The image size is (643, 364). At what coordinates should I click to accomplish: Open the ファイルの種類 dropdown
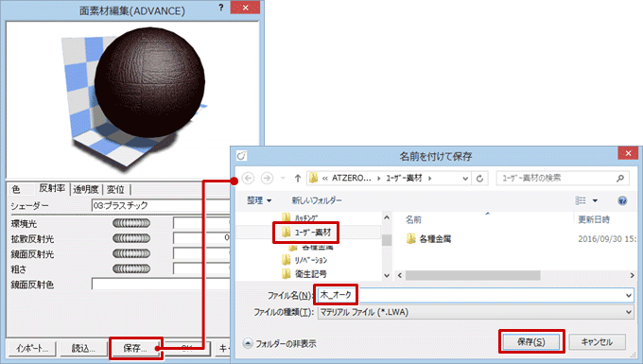point(476,312)
